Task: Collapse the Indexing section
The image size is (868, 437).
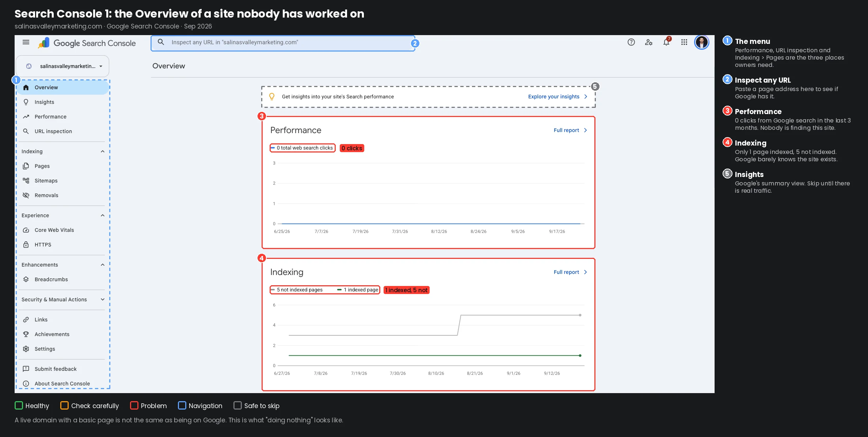Action: point(103,151)
